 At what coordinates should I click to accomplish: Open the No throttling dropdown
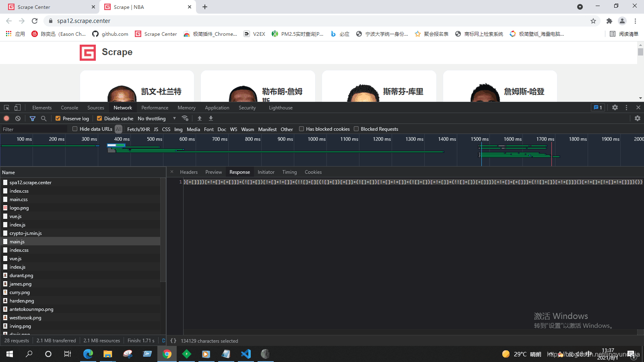(x=157, y=118)
